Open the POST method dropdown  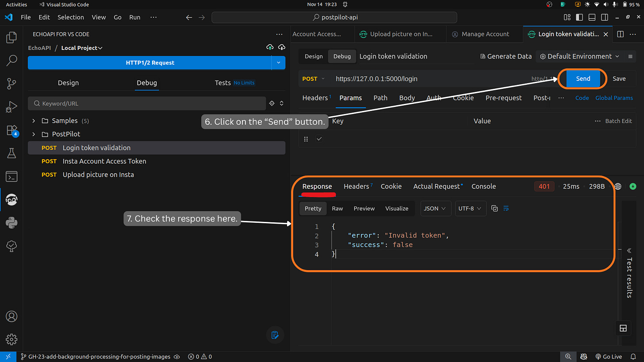pos(313,79)
